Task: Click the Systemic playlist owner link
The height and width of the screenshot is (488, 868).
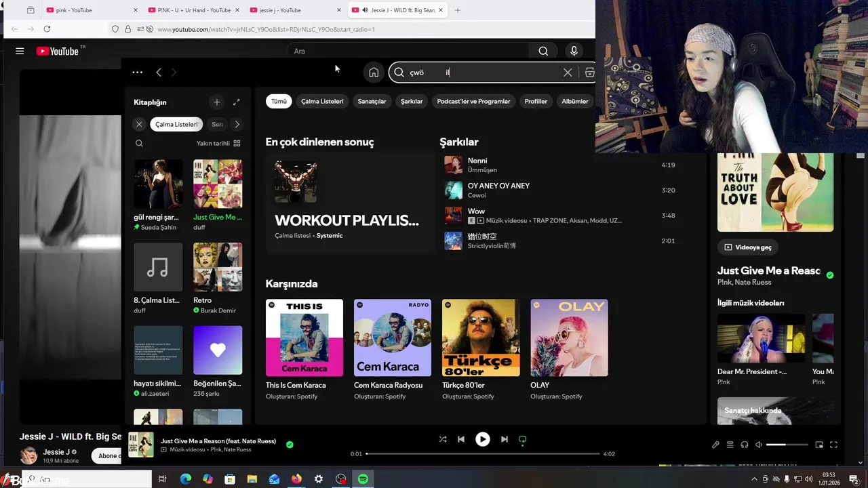Action: (330, 235)
